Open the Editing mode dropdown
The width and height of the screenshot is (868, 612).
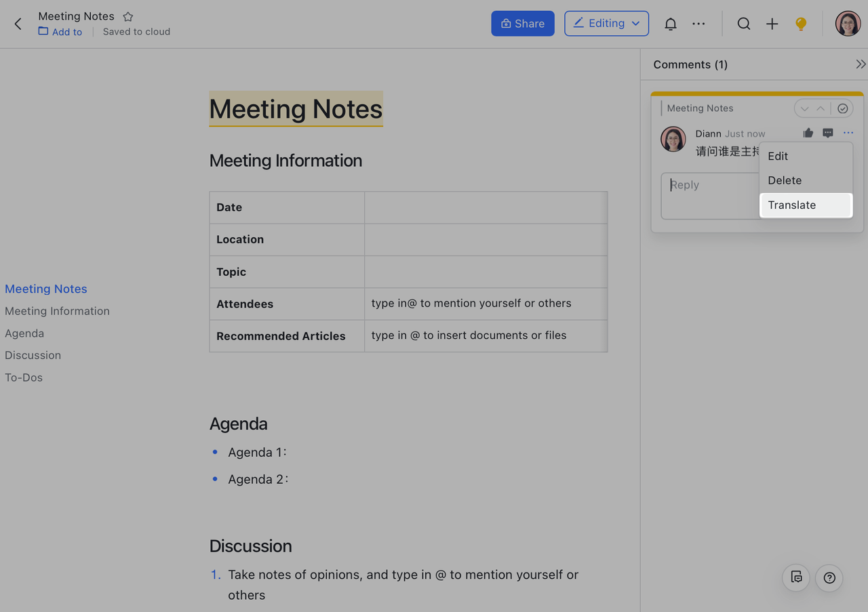[606, 24]
